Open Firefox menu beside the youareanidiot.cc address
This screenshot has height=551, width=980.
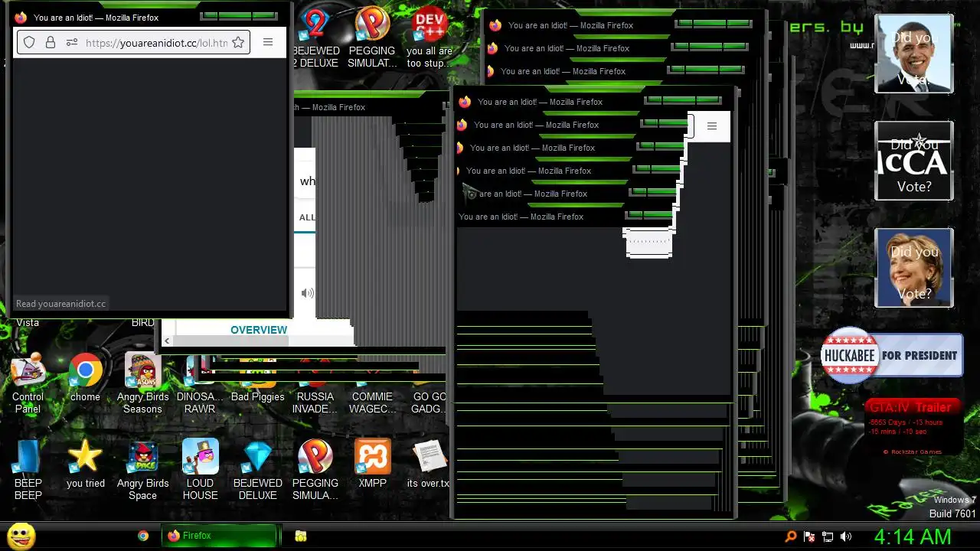click(x=268, y=42)
